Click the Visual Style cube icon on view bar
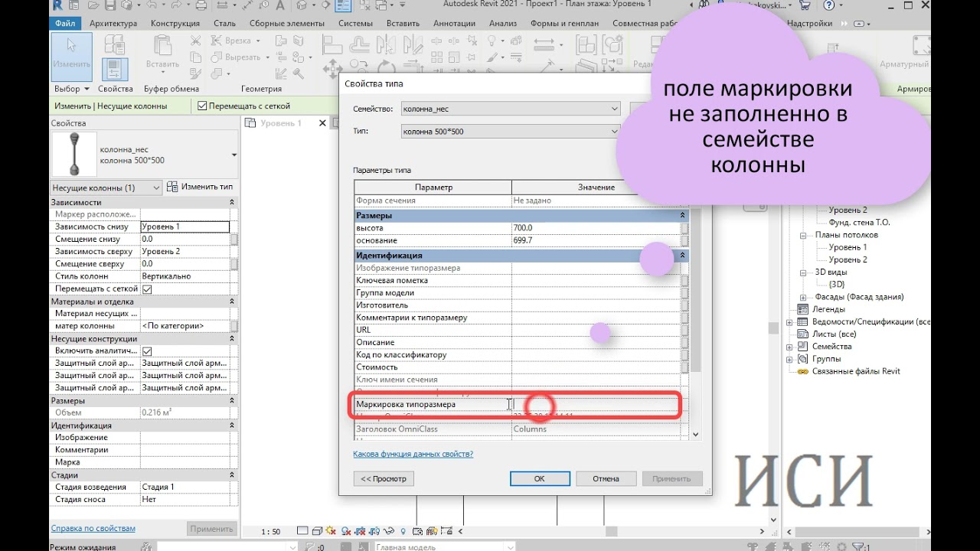980x551 pixels. (x=317, y=531)
